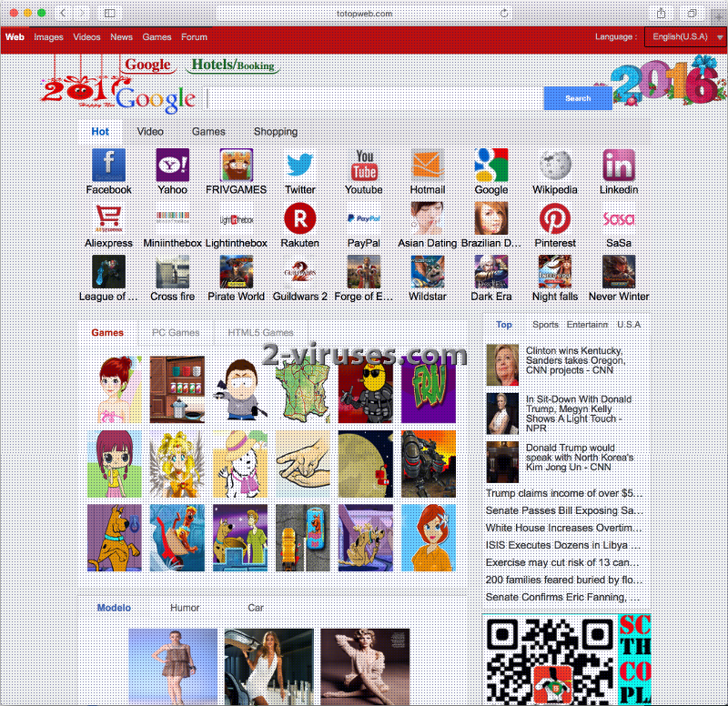This screenshot has width=728, height=706.
Task: Open the Night falls game icon
Action: (x=555, y=271)
